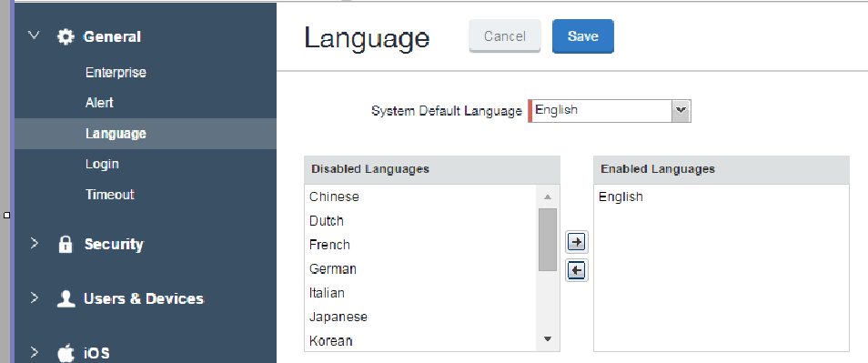
Task: Click the Security padlock icon
Action: pos(66,244)
